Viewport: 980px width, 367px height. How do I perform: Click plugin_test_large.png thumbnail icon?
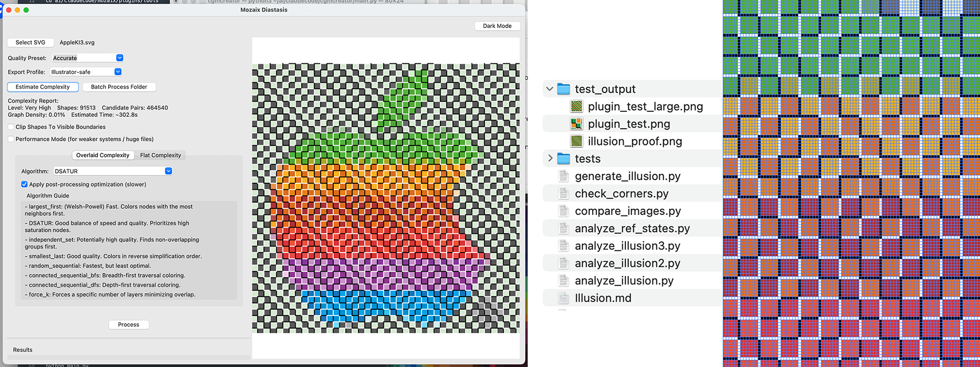(x=576, y=106)
